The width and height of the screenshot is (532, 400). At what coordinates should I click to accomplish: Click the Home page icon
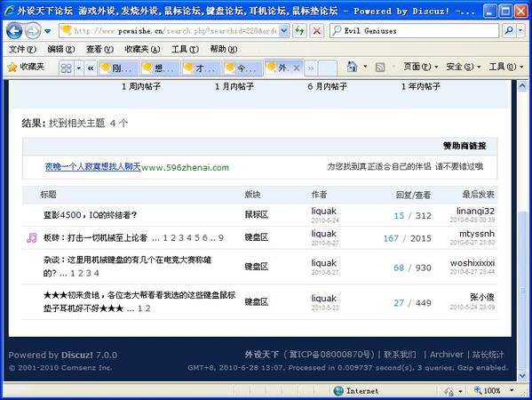click(352, 67)
